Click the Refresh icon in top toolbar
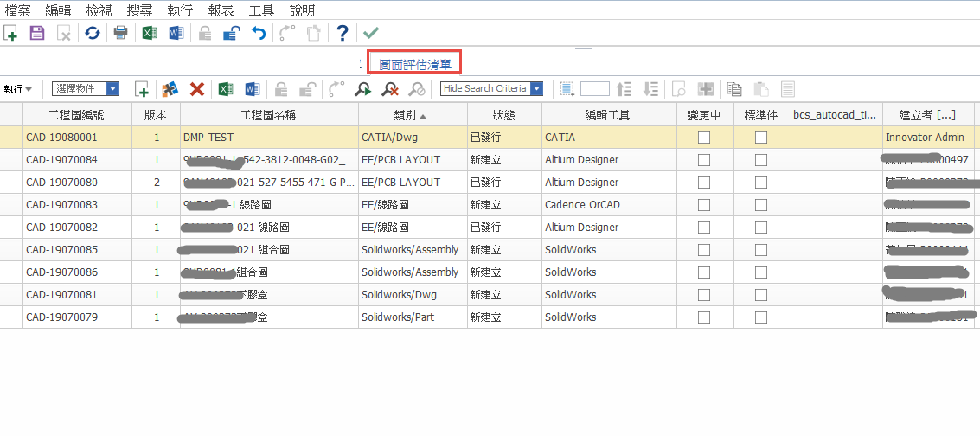 coord(92,33)
